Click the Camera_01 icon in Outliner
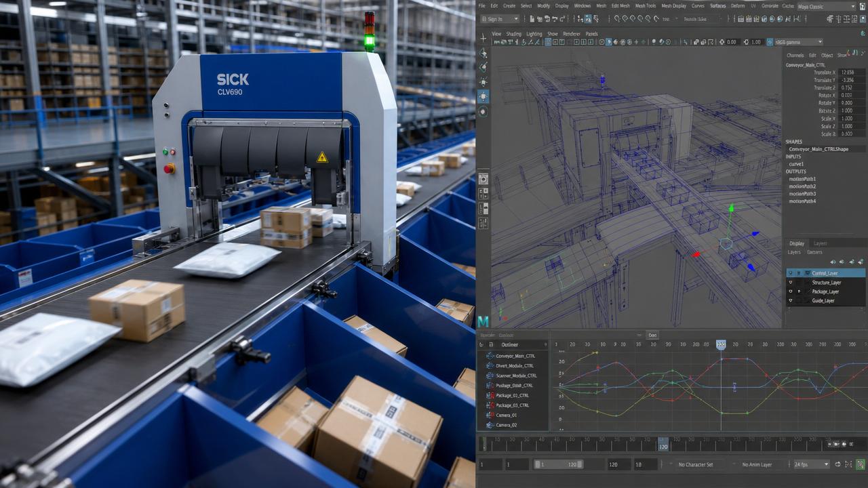 click(490, 415)
